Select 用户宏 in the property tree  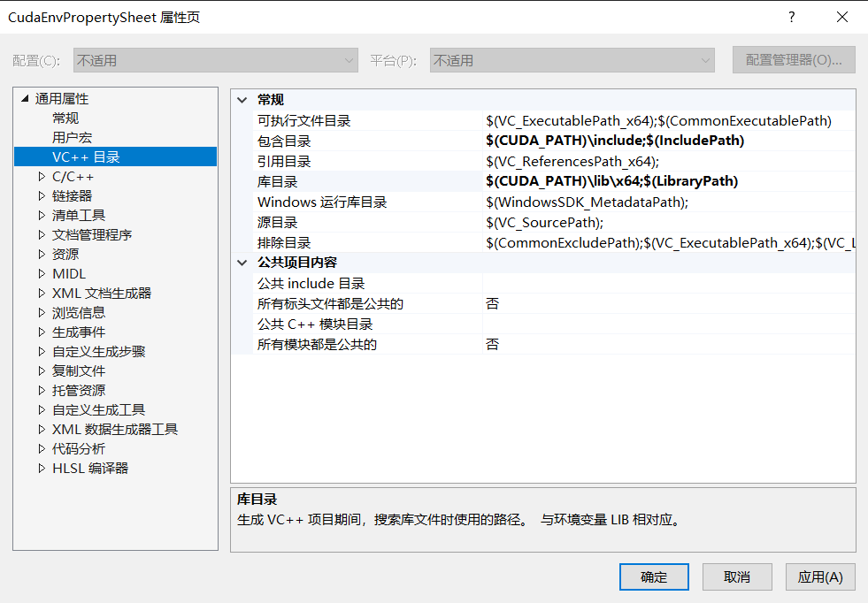(x=72, y=137)
